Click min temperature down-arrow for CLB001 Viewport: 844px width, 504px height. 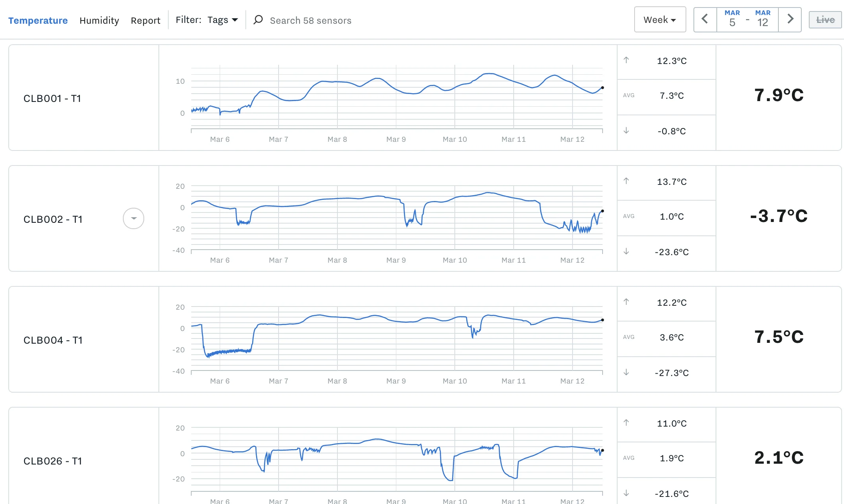tap(626, 131)
